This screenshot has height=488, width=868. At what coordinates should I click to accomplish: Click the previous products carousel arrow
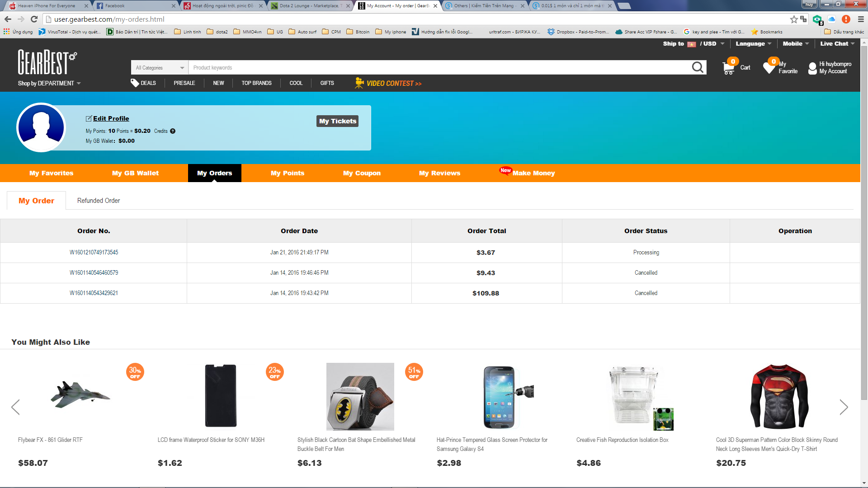(x=16, y=407)
